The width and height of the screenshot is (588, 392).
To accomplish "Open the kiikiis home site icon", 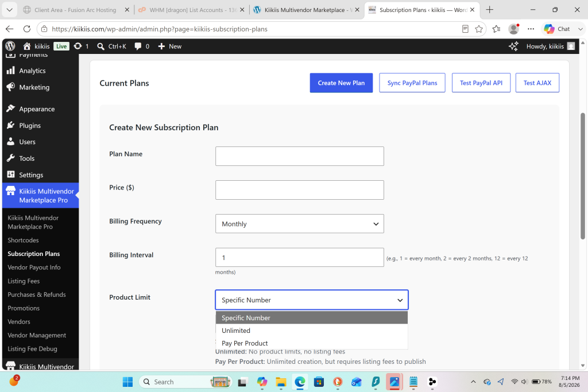I will click(26, 46).
